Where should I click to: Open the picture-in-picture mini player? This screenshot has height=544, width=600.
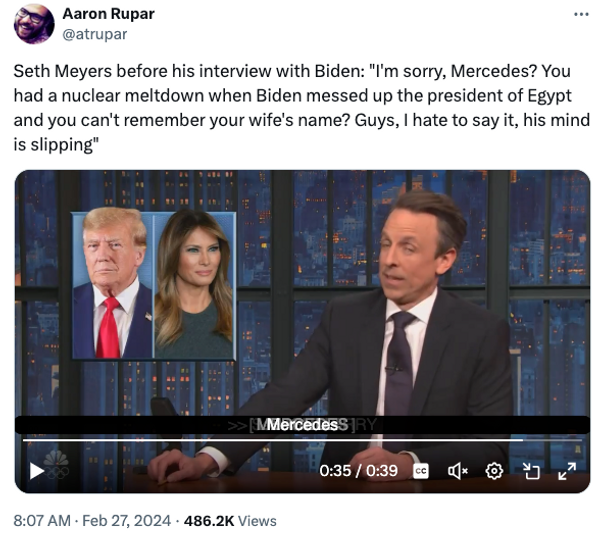pos(531,471)
